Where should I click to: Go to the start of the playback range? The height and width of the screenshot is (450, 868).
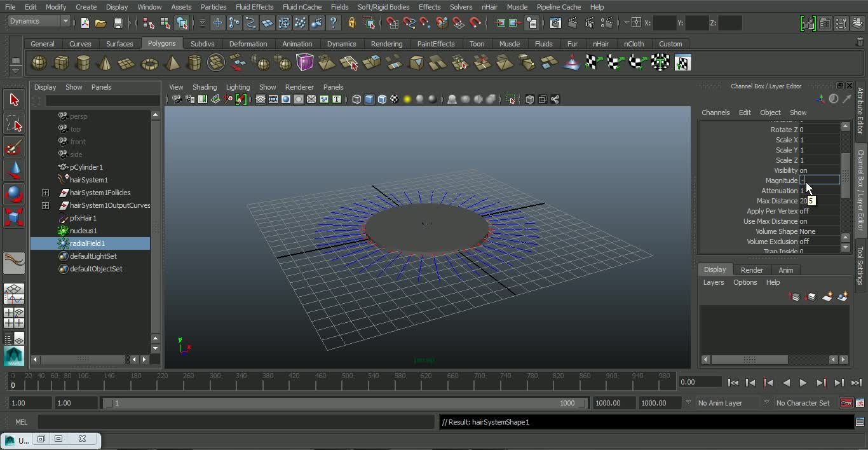pos(733,383)
